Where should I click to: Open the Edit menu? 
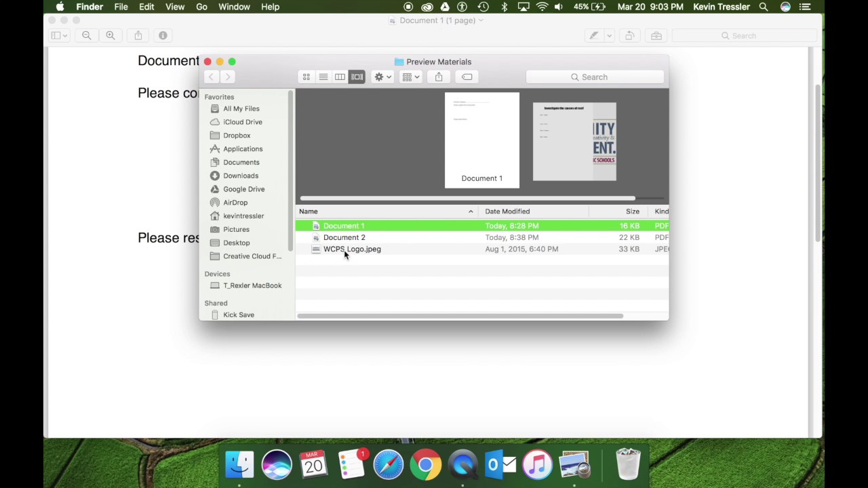click(x=146, y=7)
